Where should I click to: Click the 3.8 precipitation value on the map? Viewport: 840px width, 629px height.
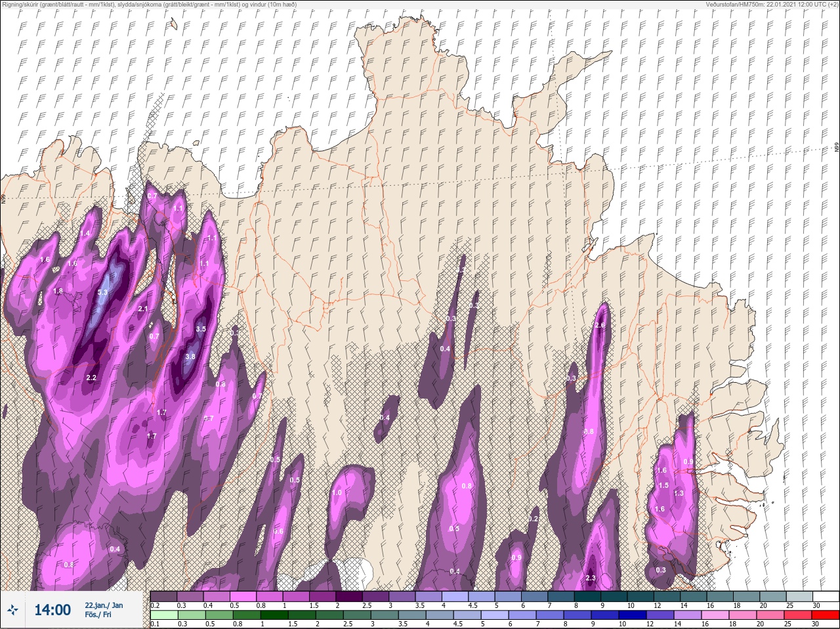point(190,357)
